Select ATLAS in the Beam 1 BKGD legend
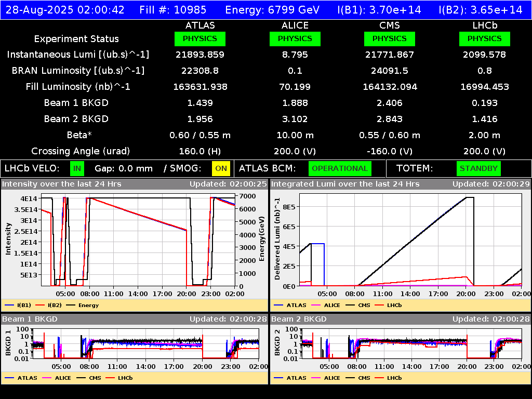The height and width of the screenshot is (399, 532). pos(27,378)
